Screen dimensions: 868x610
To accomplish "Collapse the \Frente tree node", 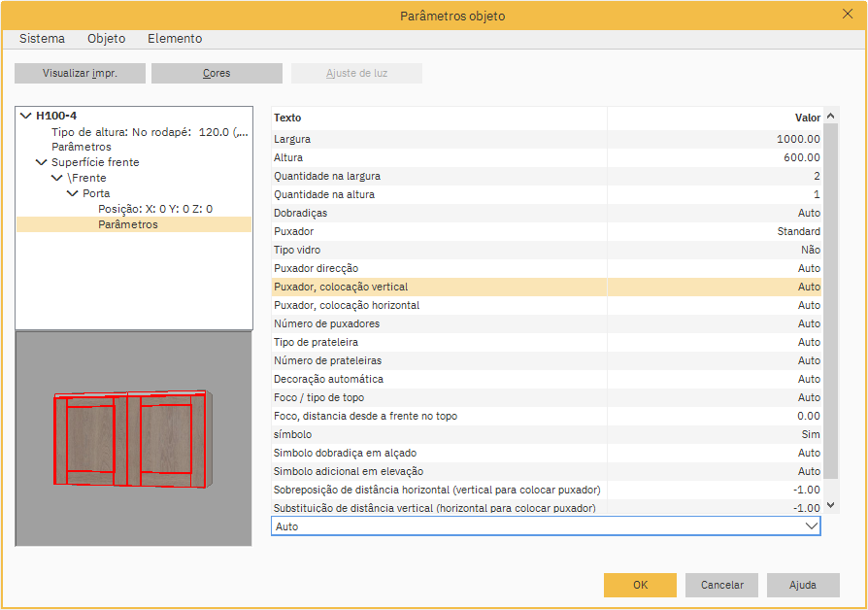I will 56,178.
